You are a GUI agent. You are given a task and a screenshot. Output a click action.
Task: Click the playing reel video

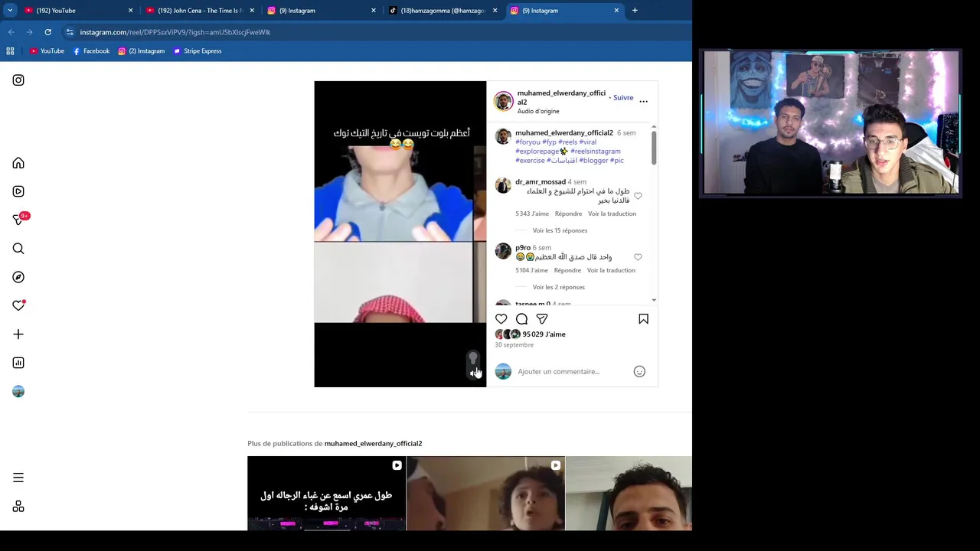pos(400,234)
